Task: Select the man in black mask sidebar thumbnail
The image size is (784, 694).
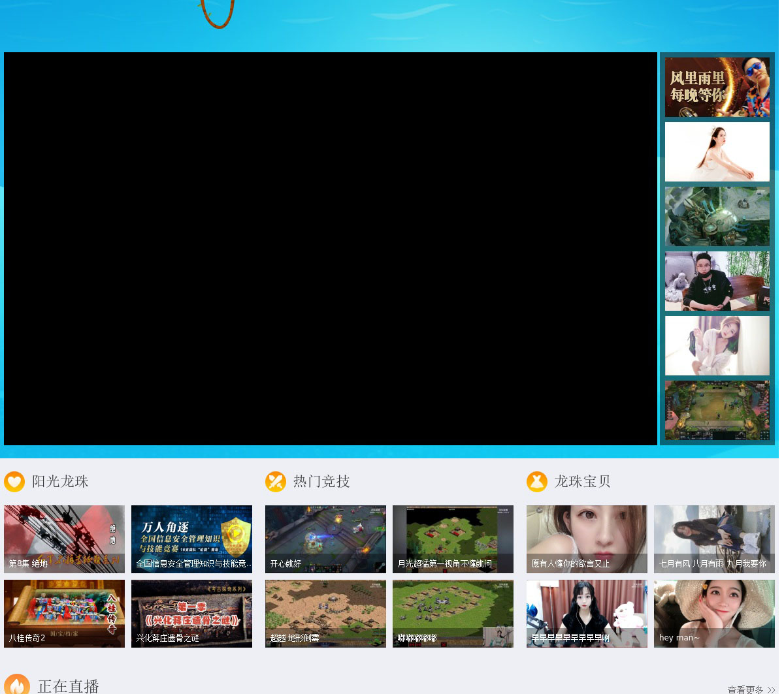Action: (x=717, y=281)
